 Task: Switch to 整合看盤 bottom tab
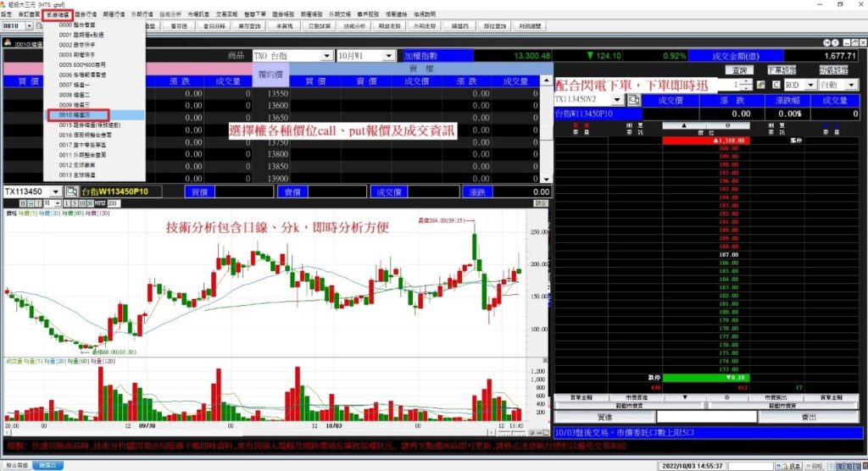click(17, 465)
